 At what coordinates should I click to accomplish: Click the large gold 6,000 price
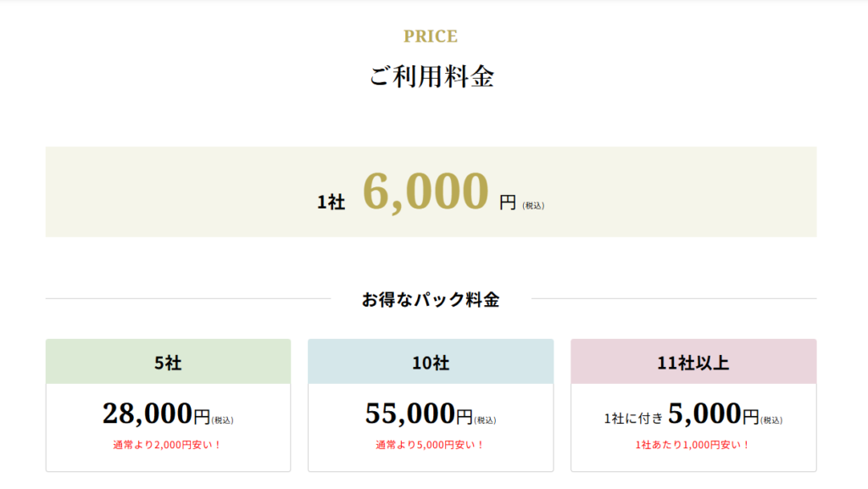coord(426,192)
